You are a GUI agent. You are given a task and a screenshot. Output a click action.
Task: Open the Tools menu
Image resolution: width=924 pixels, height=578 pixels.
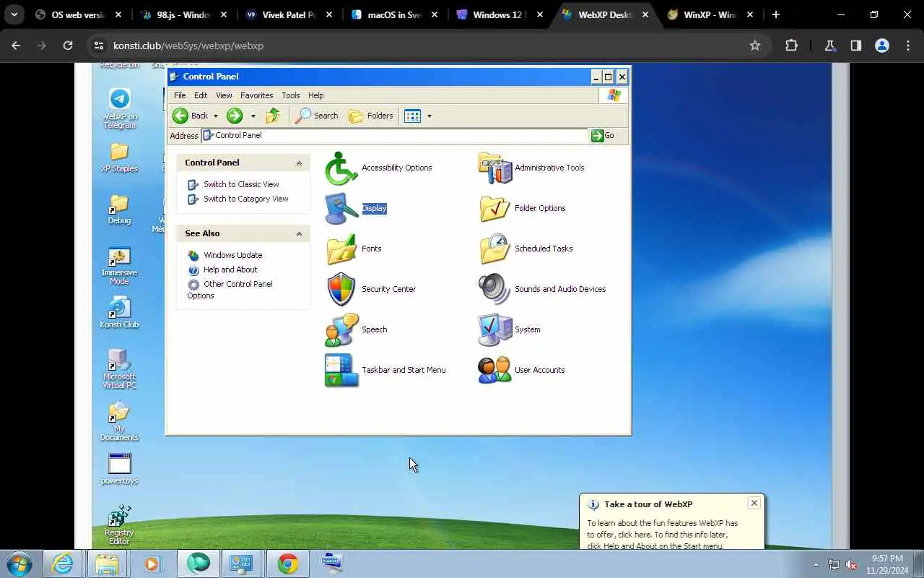point(290,95)
